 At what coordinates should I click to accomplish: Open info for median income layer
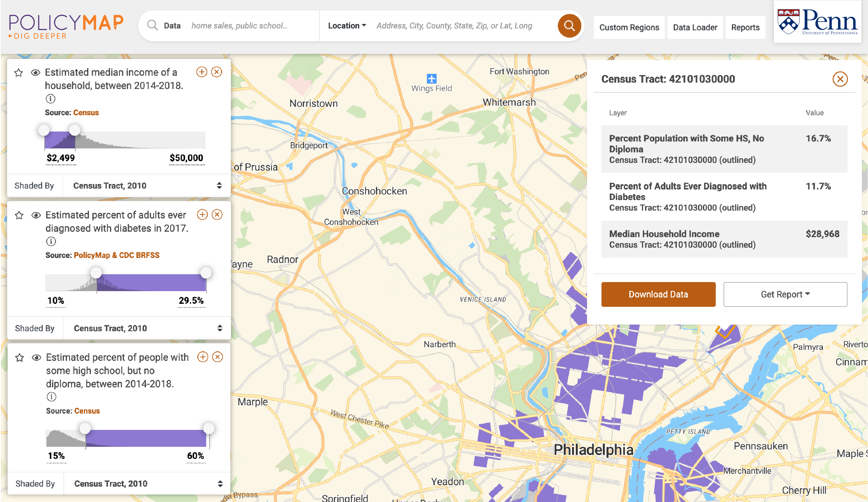tap(51, 99)
